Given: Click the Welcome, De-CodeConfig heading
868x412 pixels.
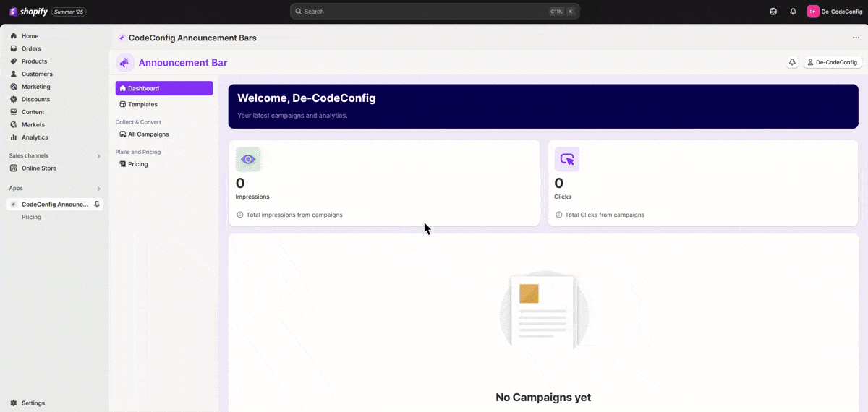Looking at the screenshot, I should point(307,98).
